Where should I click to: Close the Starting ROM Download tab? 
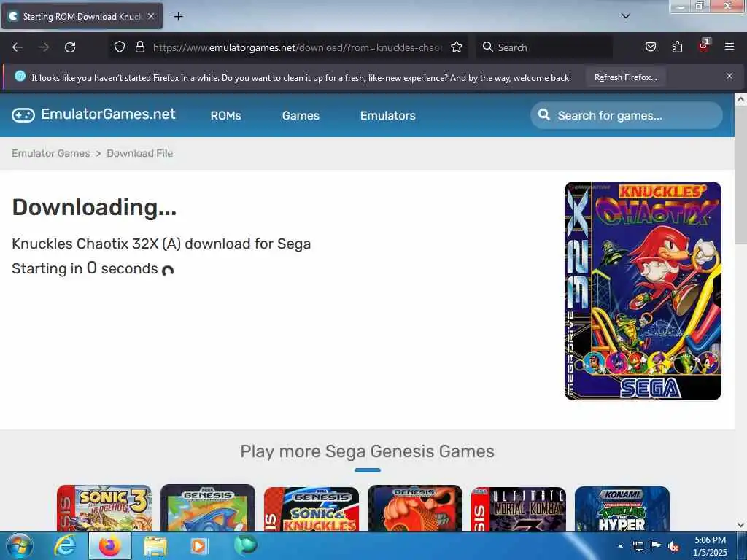[x=150, y=16]
